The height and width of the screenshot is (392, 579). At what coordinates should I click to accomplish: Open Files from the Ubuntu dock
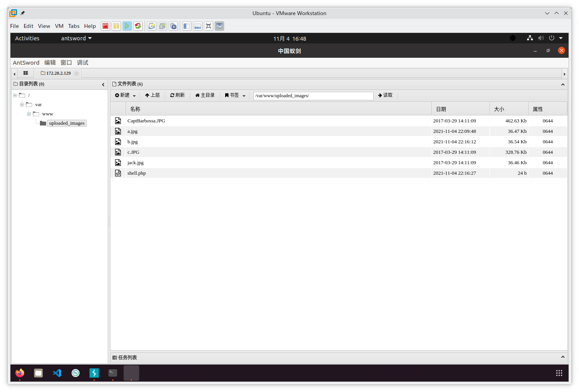coord(38,373)
